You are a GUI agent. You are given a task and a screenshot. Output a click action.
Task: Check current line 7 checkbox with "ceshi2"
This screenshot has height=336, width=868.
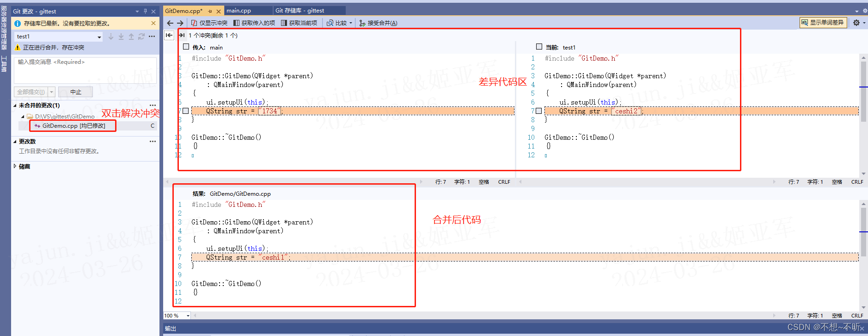[x=538, y=111]
